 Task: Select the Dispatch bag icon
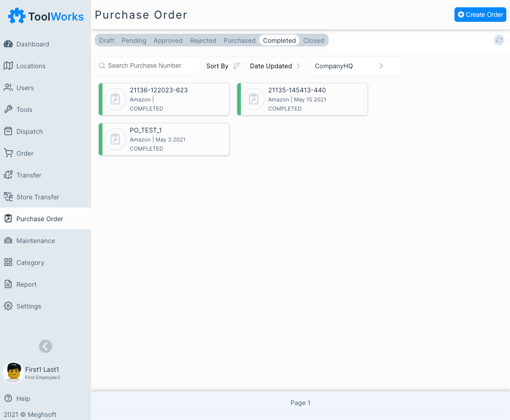click(x=8, y=132)
